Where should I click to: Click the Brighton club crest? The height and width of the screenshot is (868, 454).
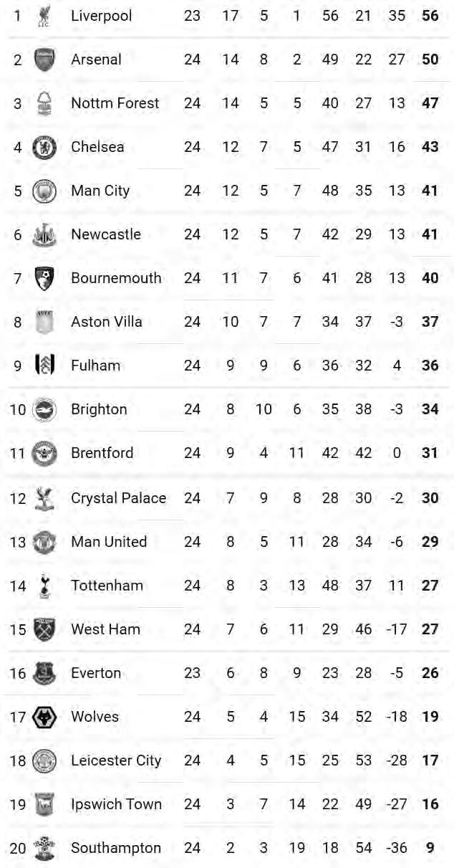point(44,409)
